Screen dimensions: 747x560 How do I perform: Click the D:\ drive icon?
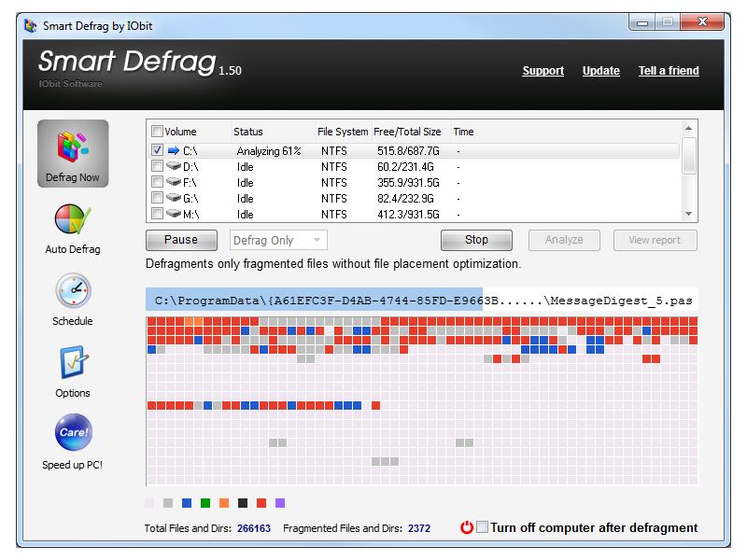coord(174,166)
